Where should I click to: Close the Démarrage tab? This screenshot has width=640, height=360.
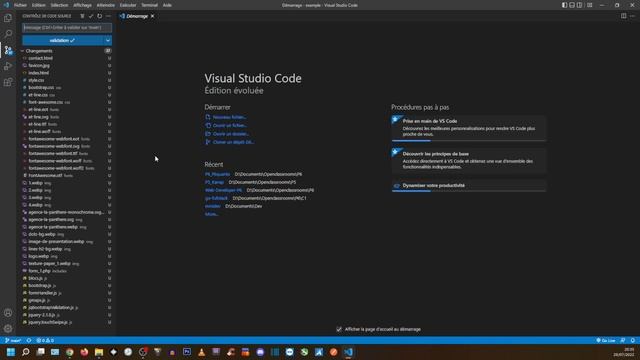coord(153,16)
